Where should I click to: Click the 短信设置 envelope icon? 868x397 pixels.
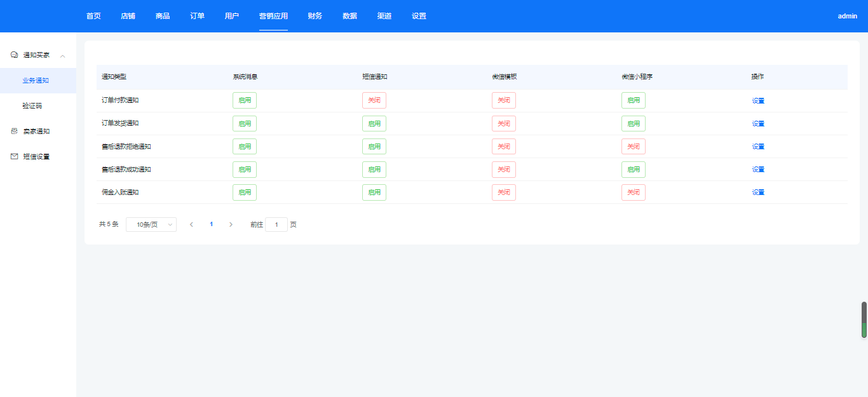point(15,156)
